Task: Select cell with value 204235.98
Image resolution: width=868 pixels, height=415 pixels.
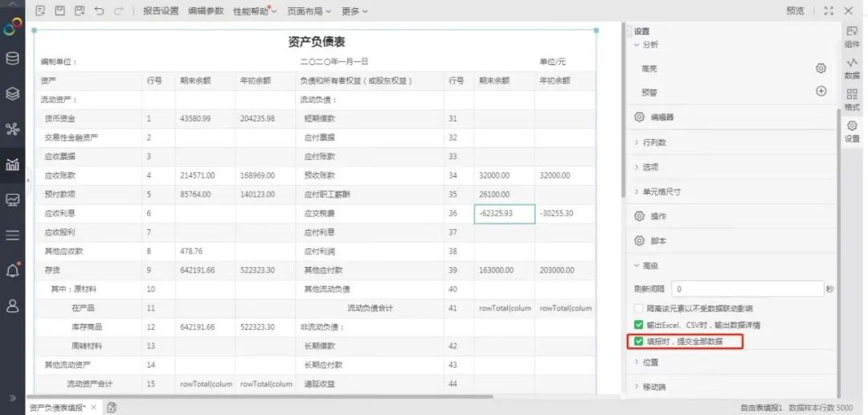Action: click(265, 118)
